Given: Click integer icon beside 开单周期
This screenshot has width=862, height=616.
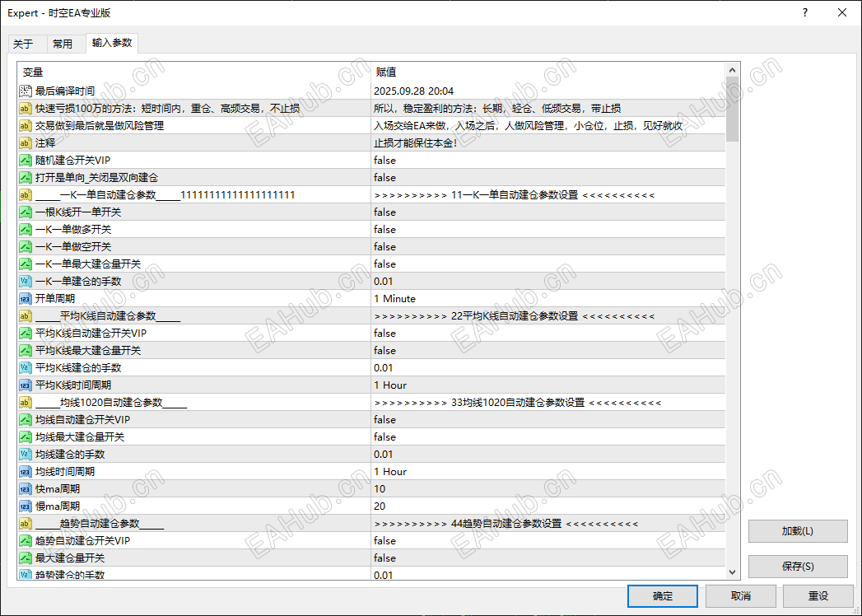Looking at the screenshot, I should pos(26,299).
